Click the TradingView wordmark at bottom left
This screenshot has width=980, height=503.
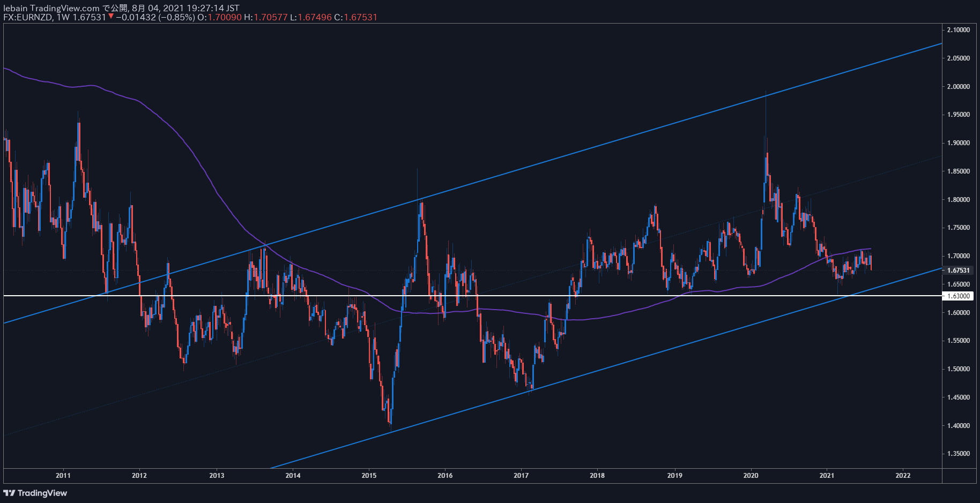point(42,493)
